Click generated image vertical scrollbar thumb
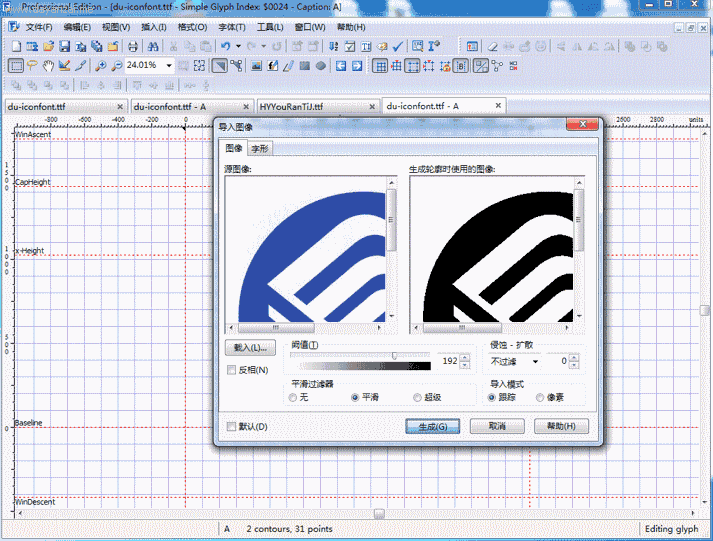713x541 pixels. [x=579, y=220]
